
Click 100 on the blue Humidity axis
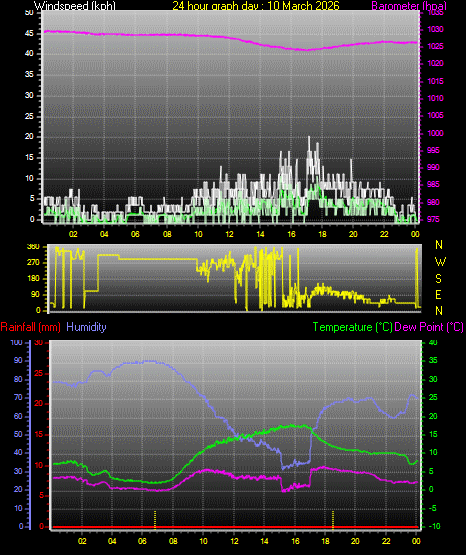[x=16, y=342]
